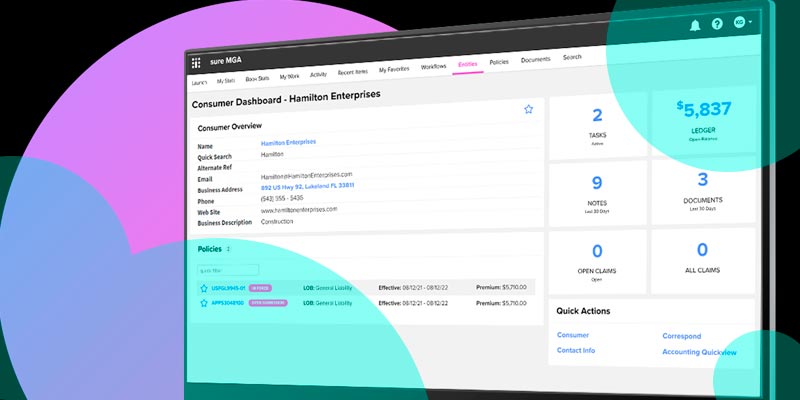Open the 0 All Claims tile

[703, 261]
